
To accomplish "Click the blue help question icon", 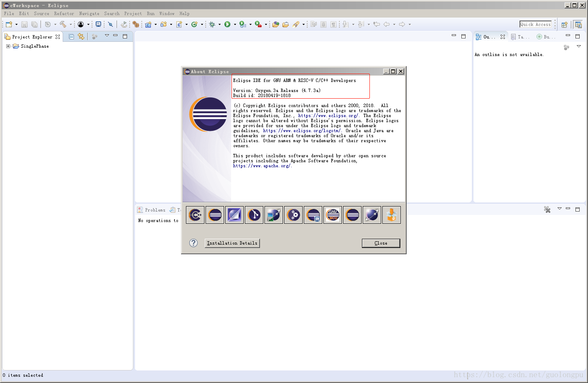I will click(193, 243).
